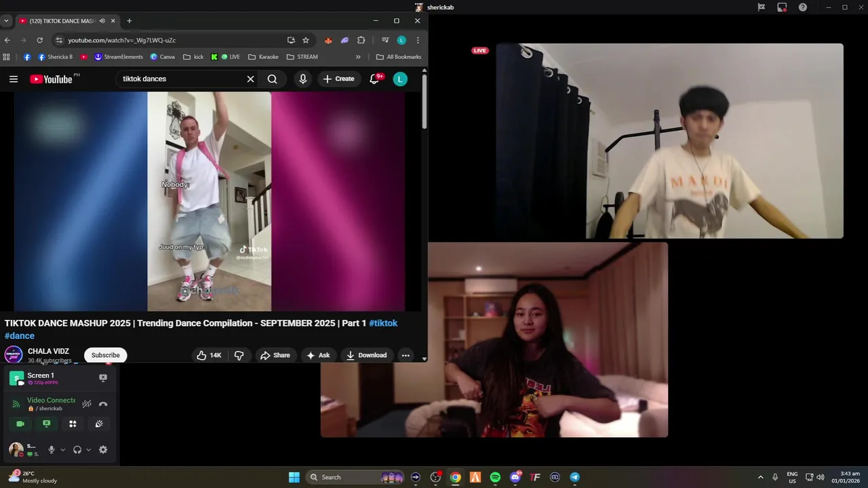
Task: Open Discord activities launcher
Action: coord(73,424)
